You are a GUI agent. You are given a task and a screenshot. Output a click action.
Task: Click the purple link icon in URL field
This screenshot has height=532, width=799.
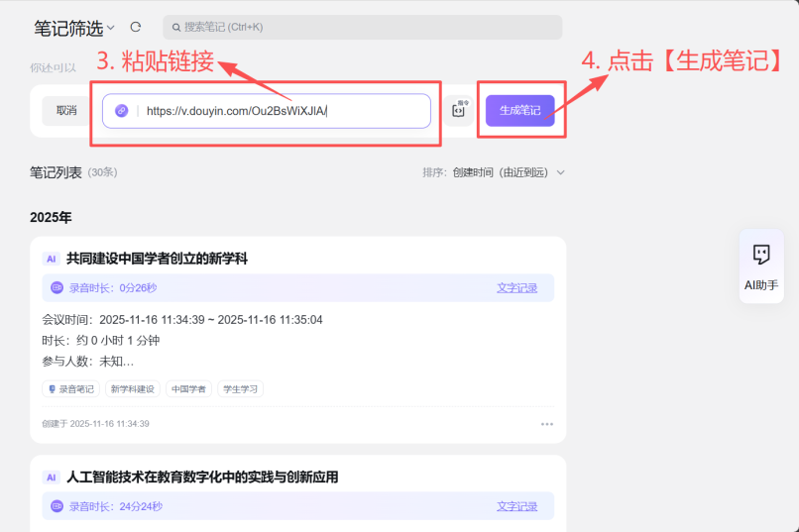click(122, 111)
